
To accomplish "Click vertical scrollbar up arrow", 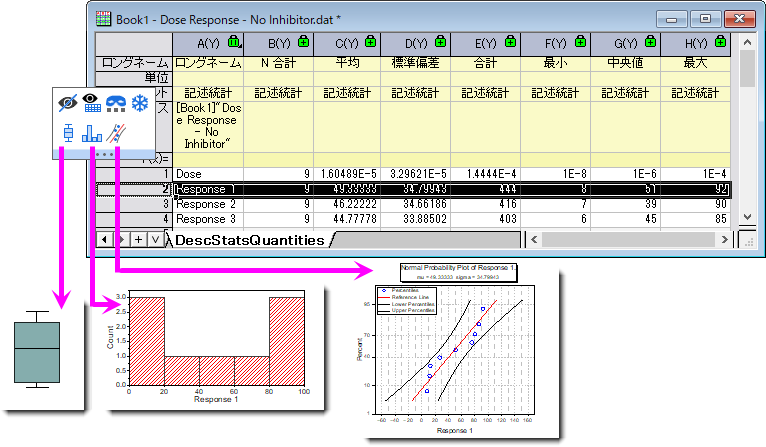I will pyautogui.click(x=747, y=43).
